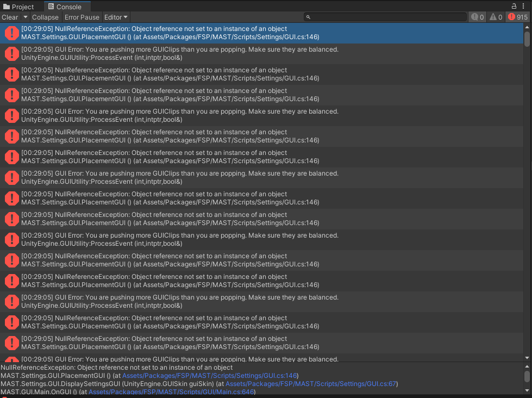The image size is (532, 398).
Task: Toggle info messages filter showing 0
Action: tap(478, 17)
